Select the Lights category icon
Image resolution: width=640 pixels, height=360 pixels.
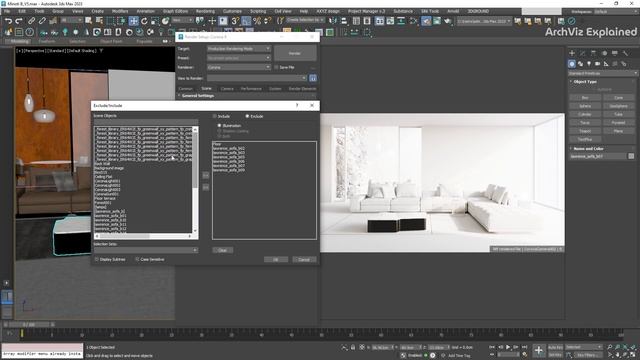589,64
